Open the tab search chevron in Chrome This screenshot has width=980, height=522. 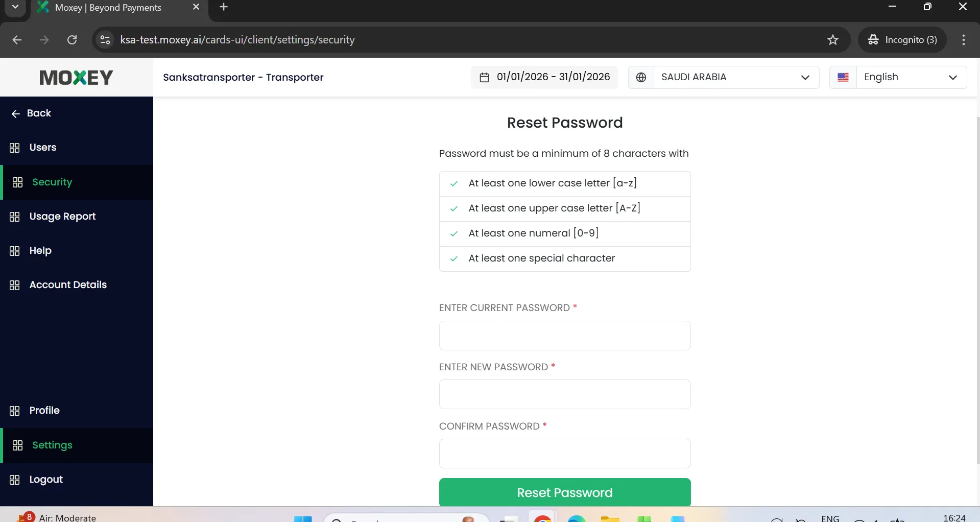click(x=15, y=7)
